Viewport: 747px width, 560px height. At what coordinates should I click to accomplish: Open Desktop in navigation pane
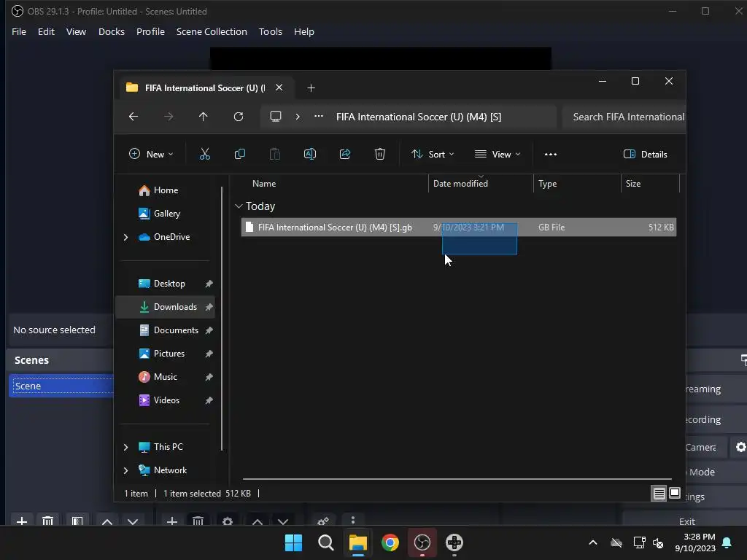click(166, 284)
